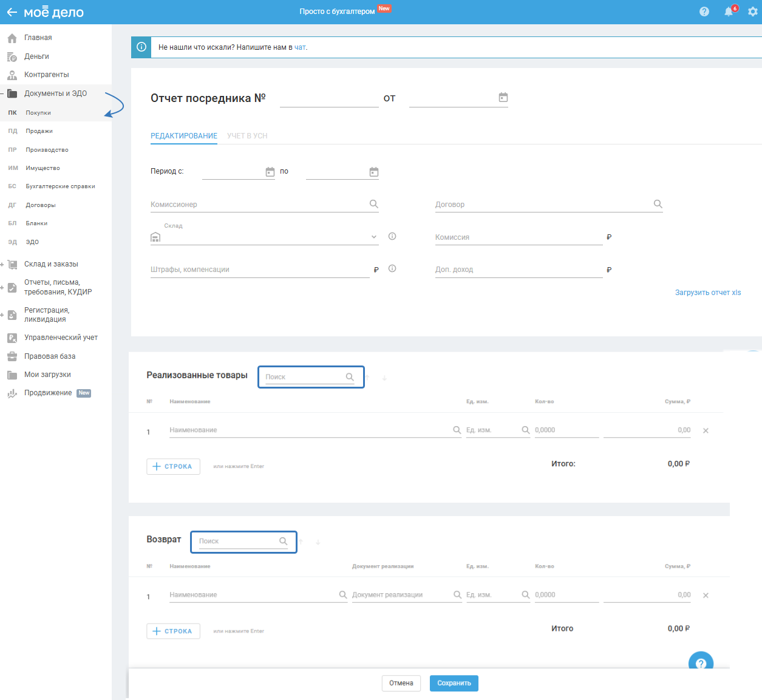
Task: Click search icon in Комиссионер field
Action: [374, 204]
